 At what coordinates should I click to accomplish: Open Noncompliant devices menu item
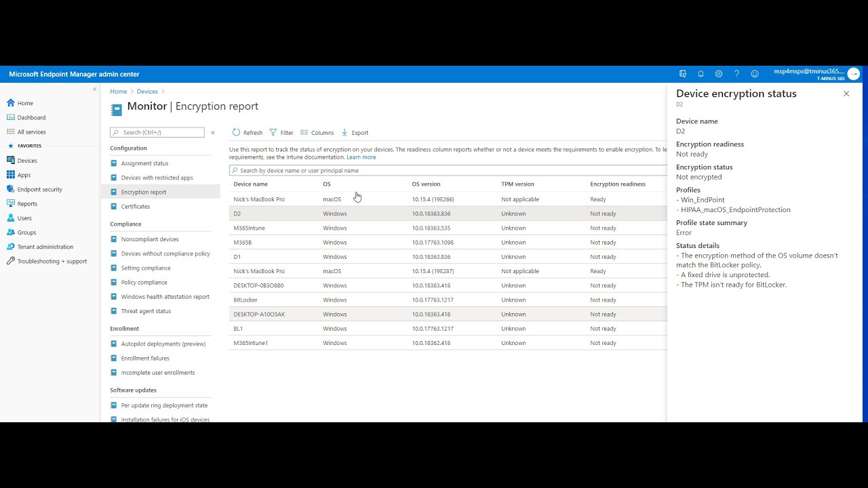tap(150, 239)
